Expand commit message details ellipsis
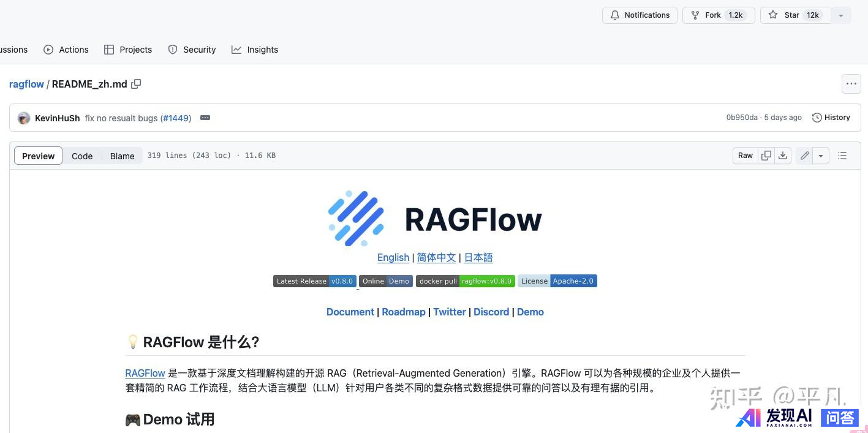Viewport: 868px width, 433px height. [x=205, y=118]
